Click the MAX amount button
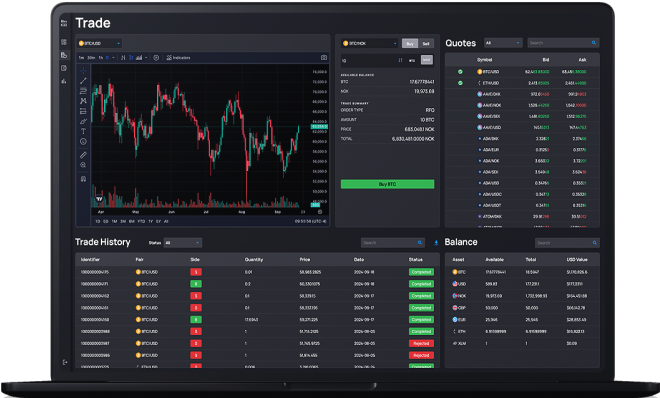This screenshot has width=660, height=398. (427, 60)
